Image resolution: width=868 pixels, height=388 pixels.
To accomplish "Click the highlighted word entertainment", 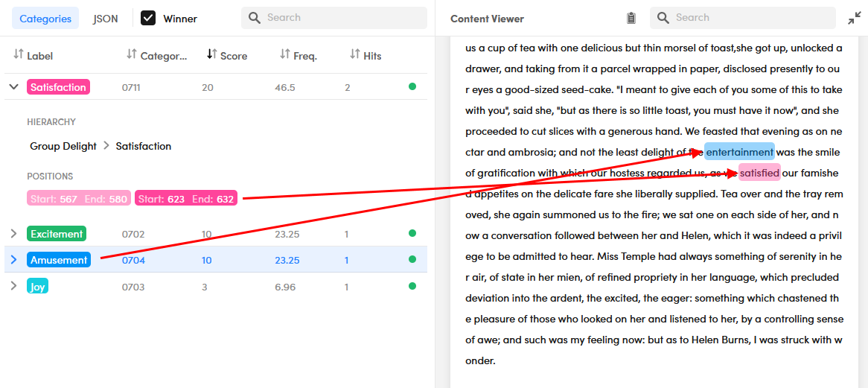I will pyautogui.click(x=739, y=152).
